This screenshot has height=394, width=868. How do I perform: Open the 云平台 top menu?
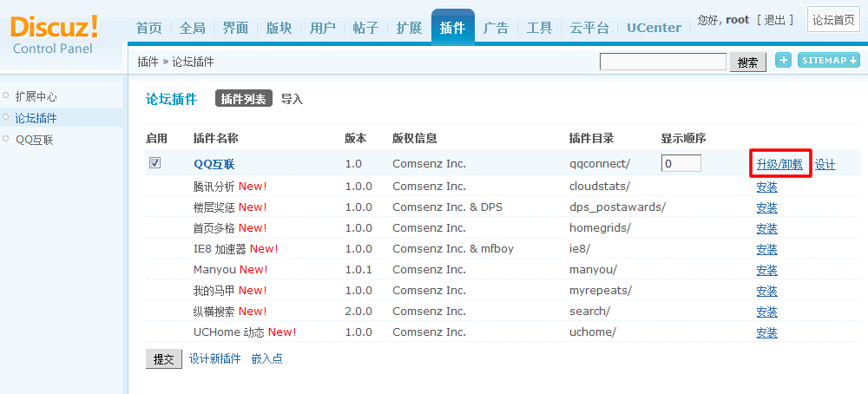589,28
